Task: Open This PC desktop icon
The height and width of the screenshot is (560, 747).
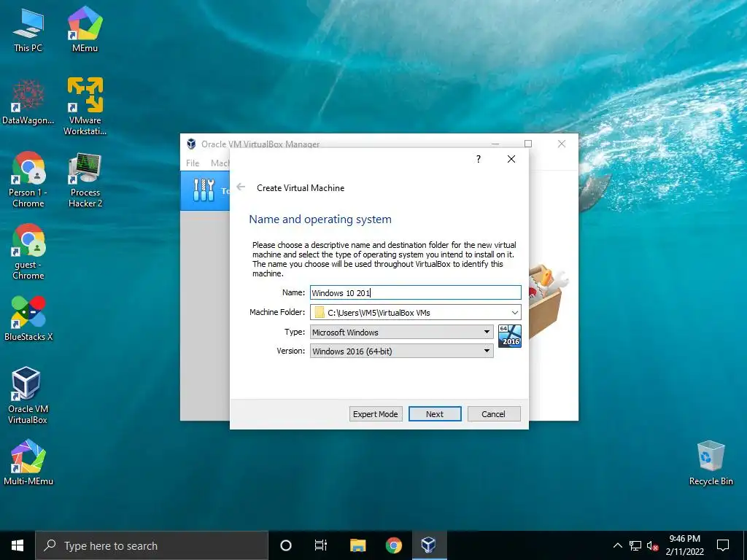Action: (28, 29)
